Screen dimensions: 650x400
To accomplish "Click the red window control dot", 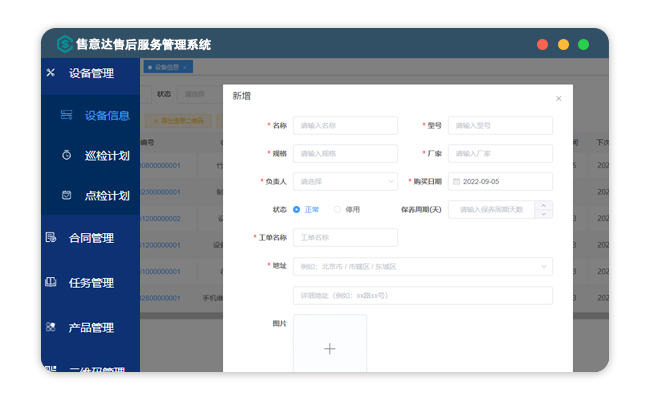I will [542, 44].
